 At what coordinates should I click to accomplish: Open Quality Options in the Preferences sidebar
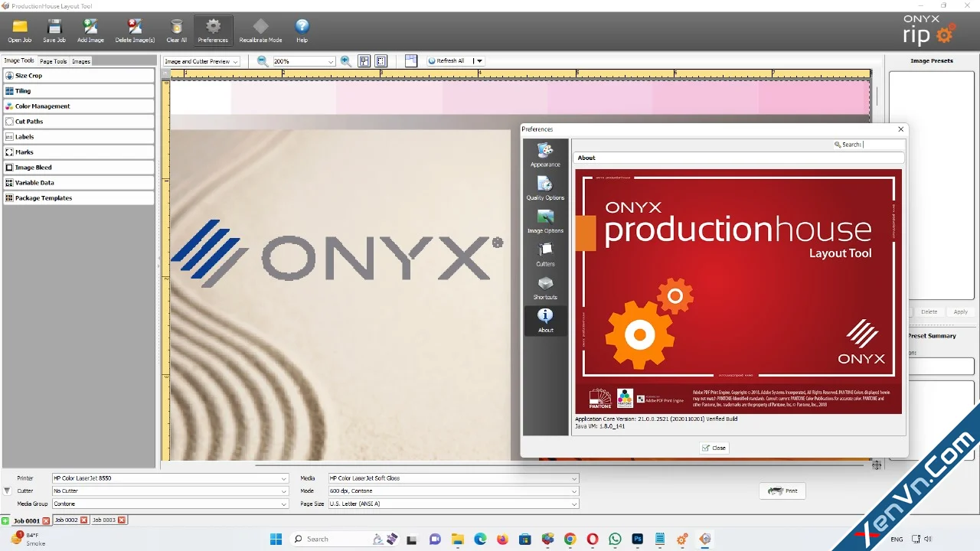click(x=545, y=188)
